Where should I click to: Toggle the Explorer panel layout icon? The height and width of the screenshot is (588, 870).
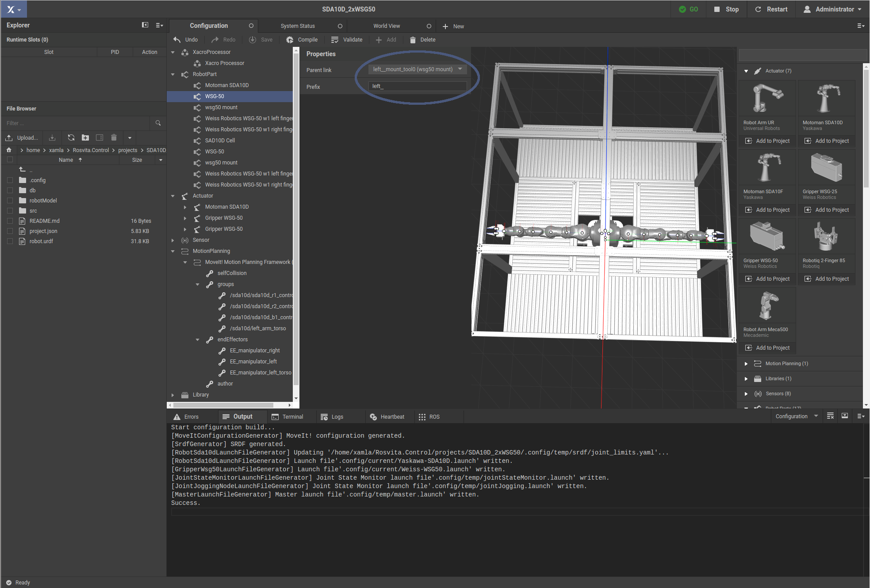tap(145, 25)
